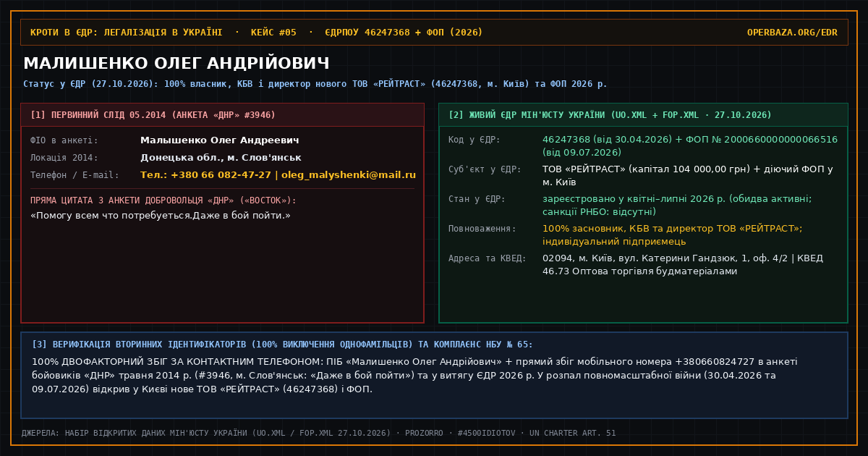
Task: Select the 'КЕЙС #05' label in the header
Action: pos(273,33)
